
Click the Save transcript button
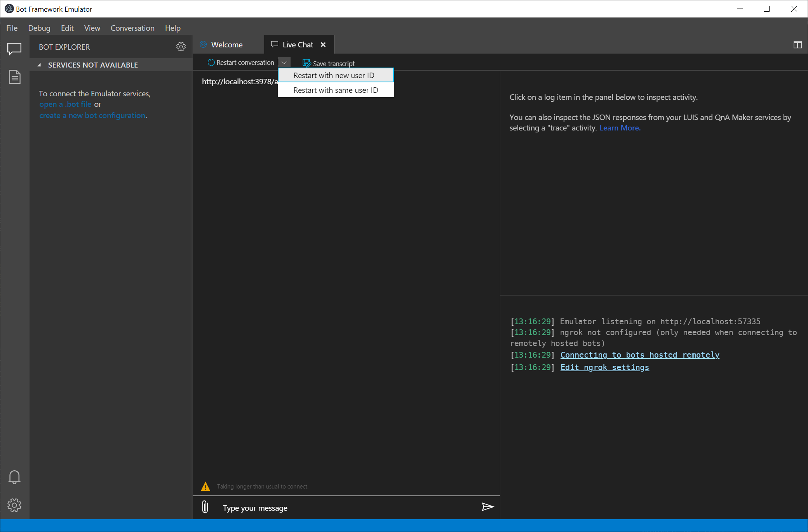point(329,63)
